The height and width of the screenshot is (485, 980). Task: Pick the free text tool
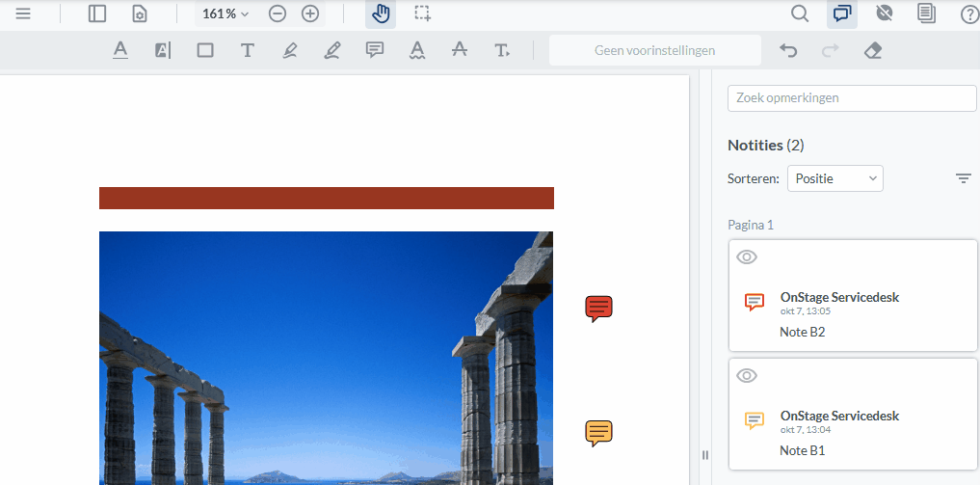248,50
